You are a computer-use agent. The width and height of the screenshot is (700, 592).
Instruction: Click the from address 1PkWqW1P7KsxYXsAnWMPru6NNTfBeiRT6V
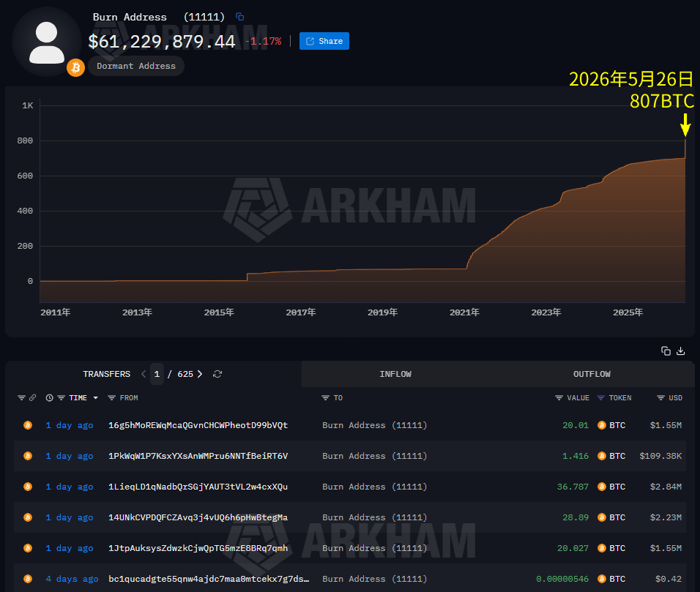(198, 456)
